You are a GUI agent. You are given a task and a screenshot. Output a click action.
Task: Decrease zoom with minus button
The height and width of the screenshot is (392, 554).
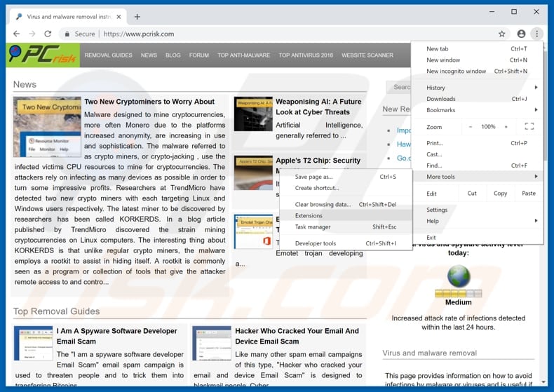click(471, 127)
